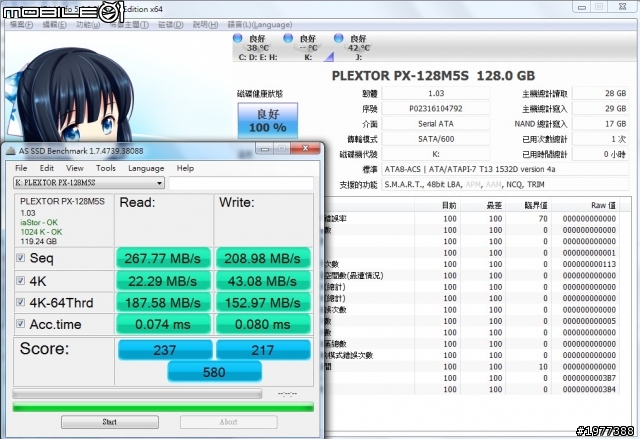Click the Start benchmark button
The height and width of the screenshot is (439, 640).
pyautogui.click(x=110, y=422)
